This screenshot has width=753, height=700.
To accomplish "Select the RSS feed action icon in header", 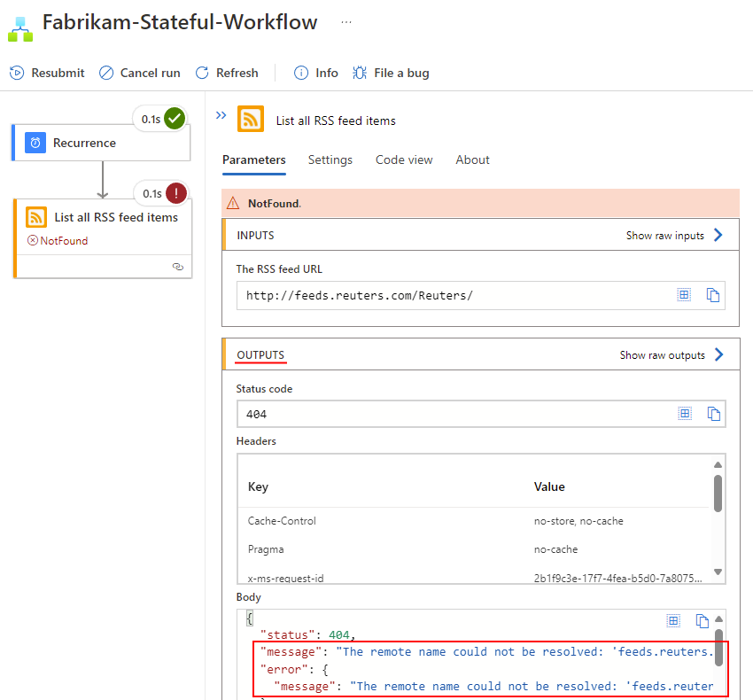I will [251, 121].
